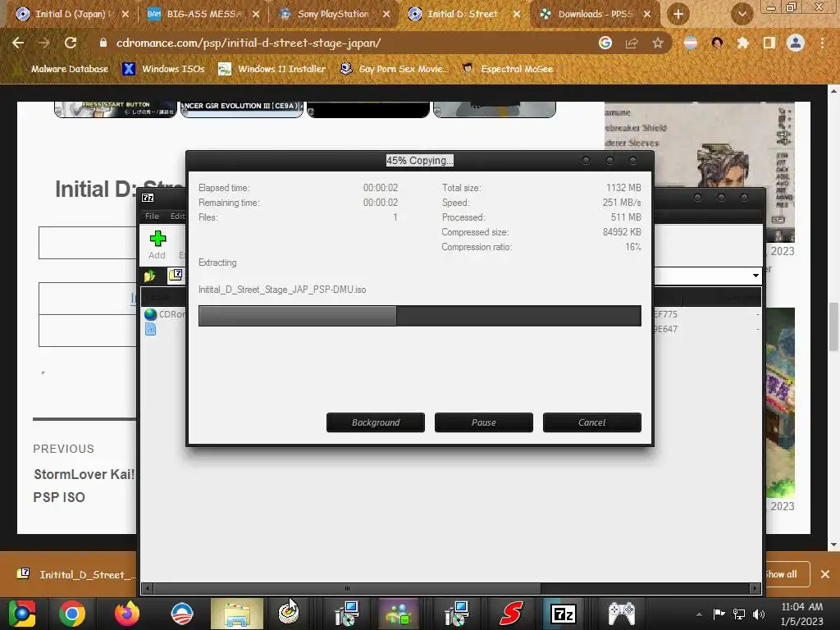Click the 7-Zip Add toolbar icon
The height and width of the screenshot is (630, 840).
click(157, 244)
